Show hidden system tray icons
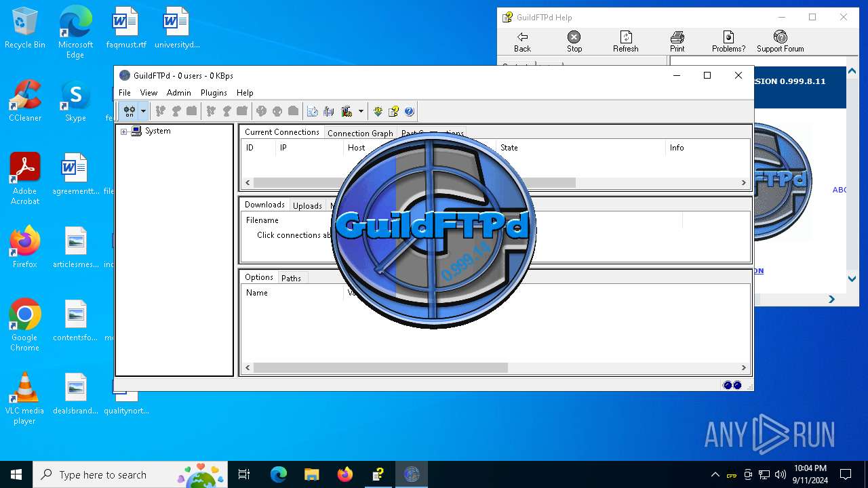This screenshot has height=488, width=868. (715, 474)
